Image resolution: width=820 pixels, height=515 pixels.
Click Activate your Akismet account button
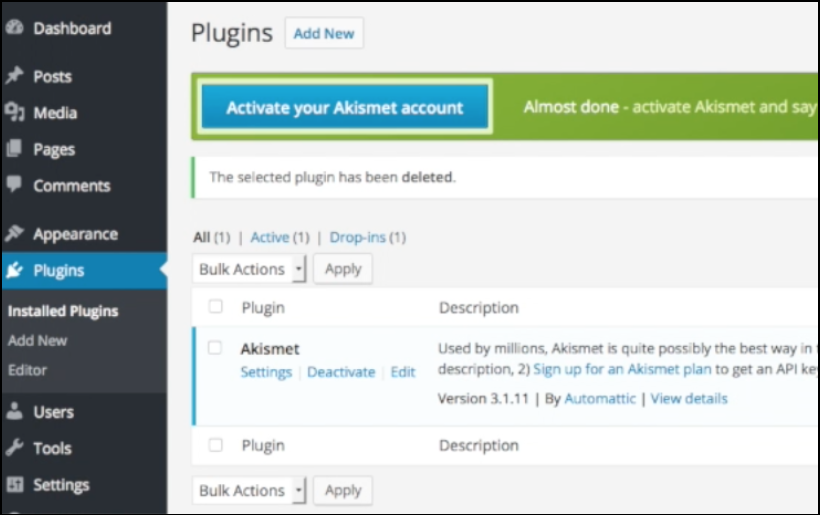(x=345, y=107)
